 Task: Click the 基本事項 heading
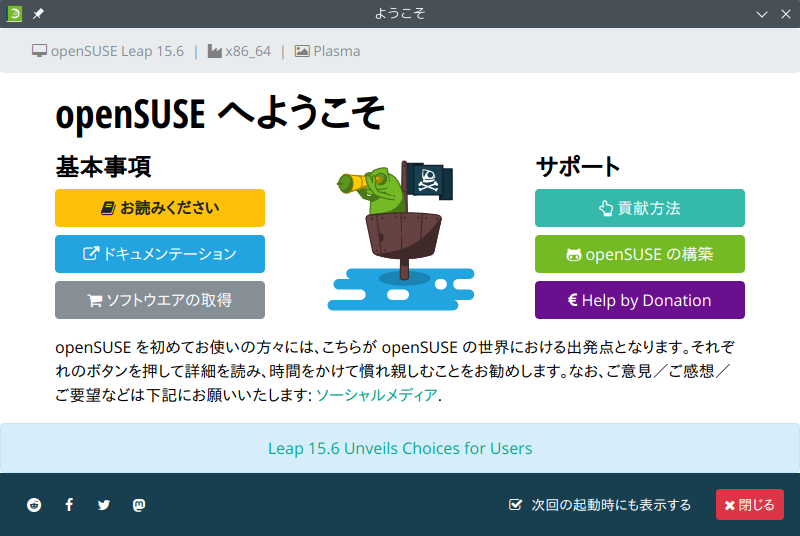pyautogui.click(x=103, y=167)
